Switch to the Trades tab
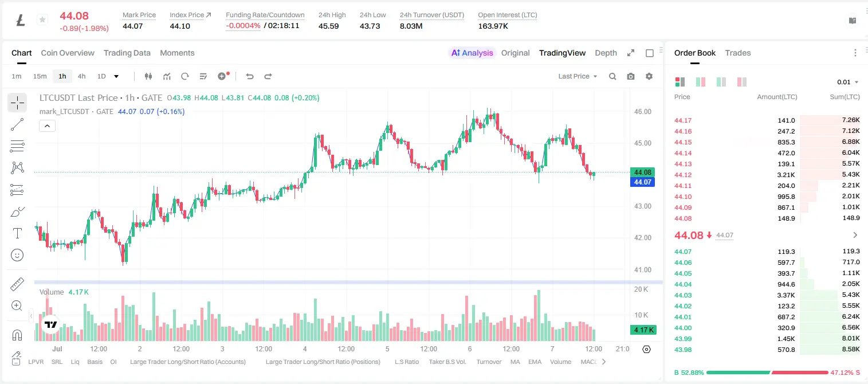Viewport: 868px width, 384px height. pos(738,53)
